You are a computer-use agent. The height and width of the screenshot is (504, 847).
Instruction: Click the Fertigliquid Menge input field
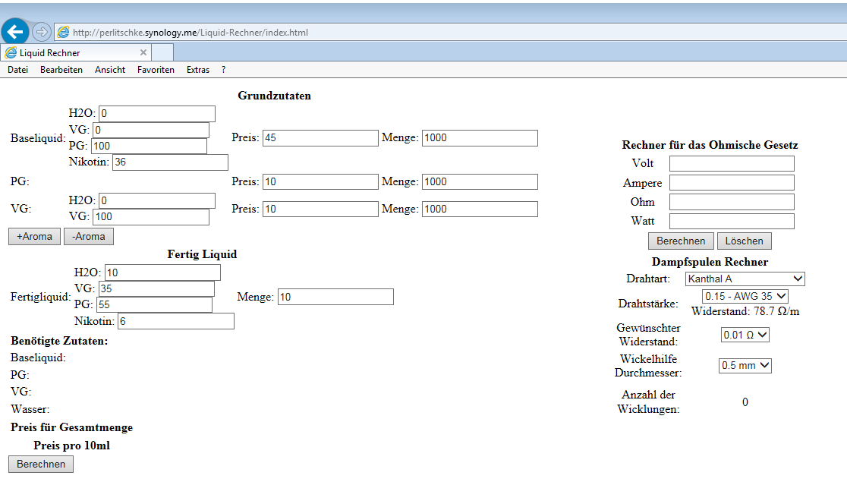click(x=335, y=297)
